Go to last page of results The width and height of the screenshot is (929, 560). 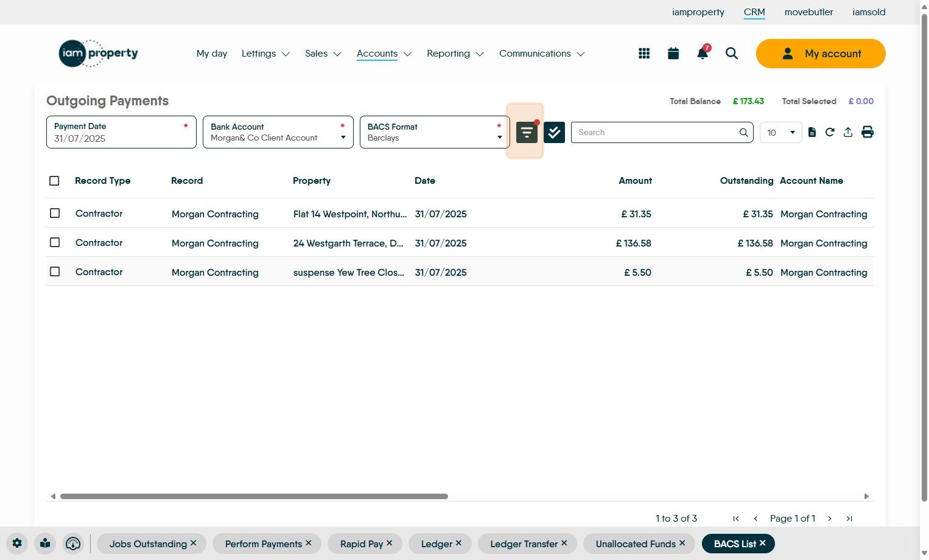(849, 519)
